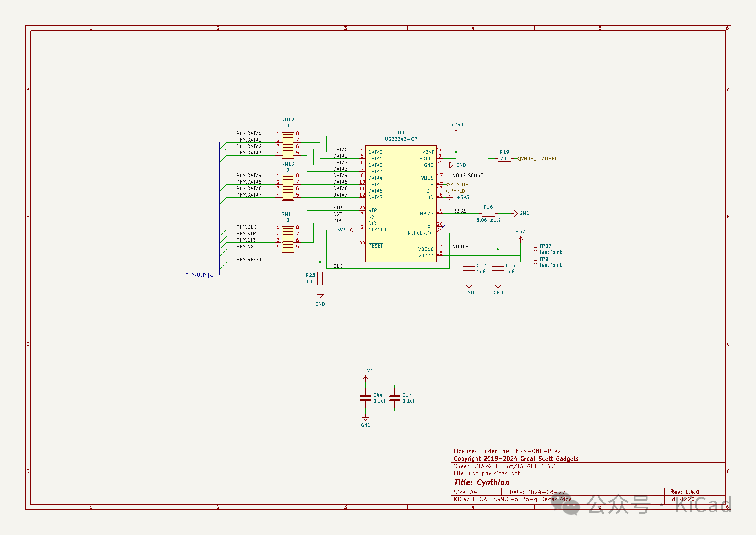This screenshot has width=756, height=535.
Task: Select the RN13 resistor network symbol
Action: 288,188
